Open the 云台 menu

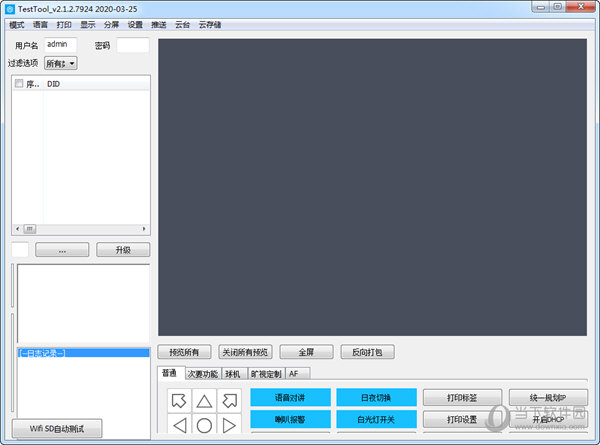tap(183, 25)
